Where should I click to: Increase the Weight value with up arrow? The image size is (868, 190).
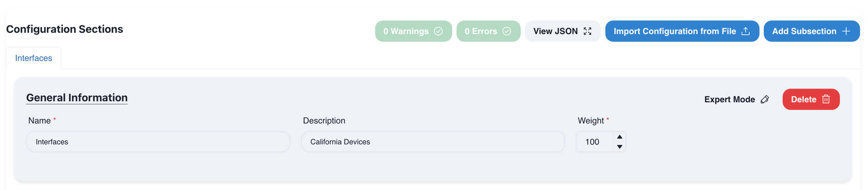pos(619,137)
